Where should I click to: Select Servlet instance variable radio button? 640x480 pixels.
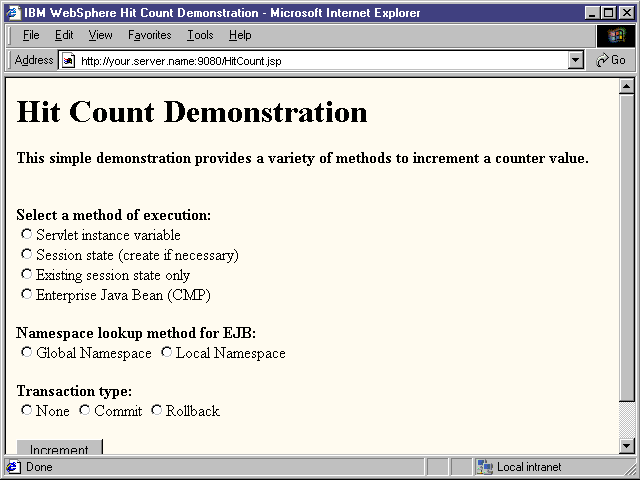point(27,234)
